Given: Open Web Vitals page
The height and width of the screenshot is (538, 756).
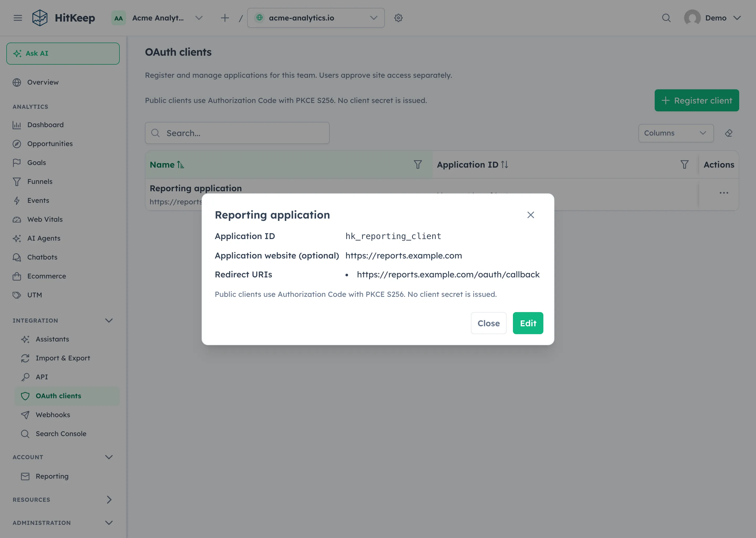Looking at the screenshot, I should (63, 219).
